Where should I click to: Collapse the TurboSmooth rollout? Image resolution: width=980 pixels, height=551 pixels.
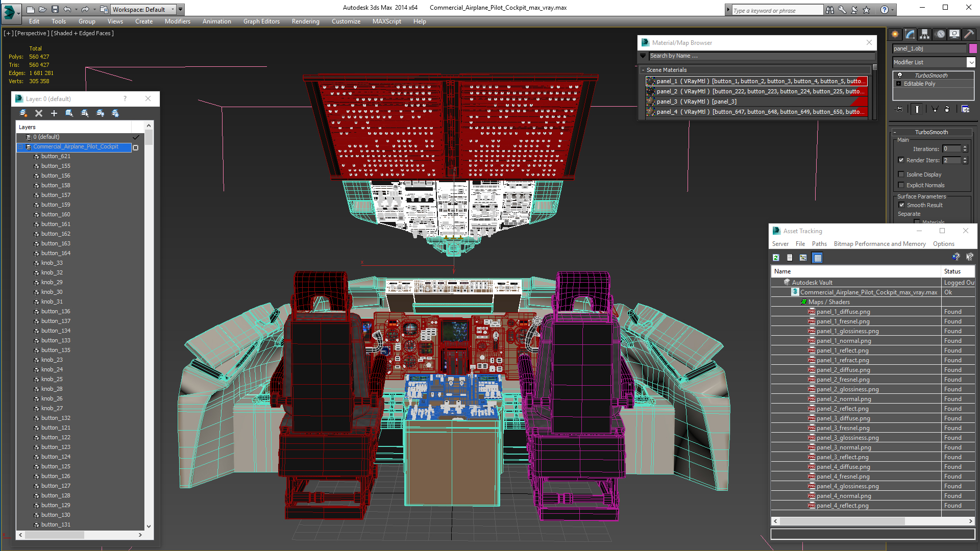click(x=931, y=132)
